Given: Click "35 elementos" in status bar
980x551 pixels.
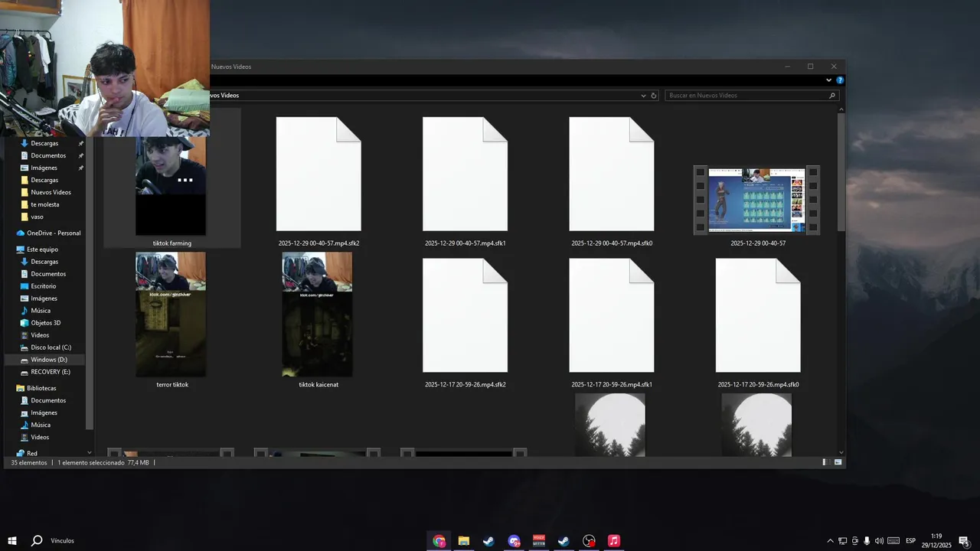Looking at the screenshot, I should tap(29, 462).
